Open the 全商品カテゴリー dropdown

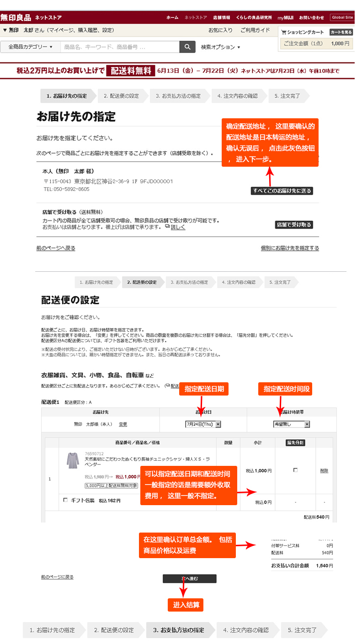click(30, 47)
